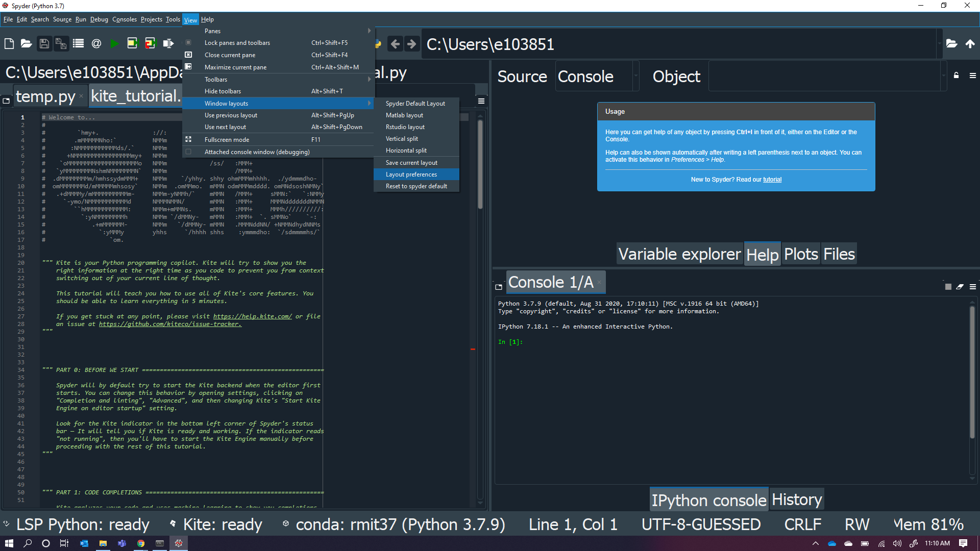980x551 pixels.
Task: Close the temp.py editor tab
Action: coord(81,96)
